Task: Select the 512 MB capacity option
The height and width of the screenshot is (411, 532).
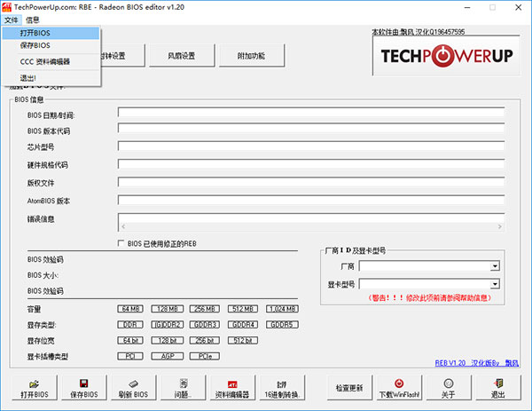Action: (x=243, y=309)
